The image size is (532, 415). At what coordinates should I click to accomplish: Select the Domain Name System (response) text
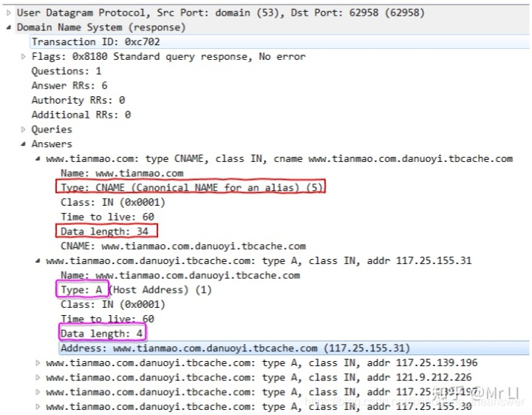coord(101,27)
